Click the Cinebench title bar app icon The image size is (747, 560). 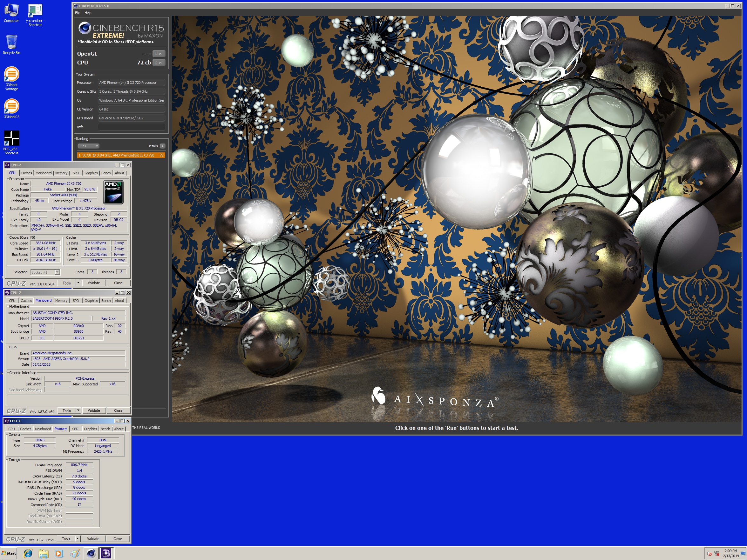[76, 6]
